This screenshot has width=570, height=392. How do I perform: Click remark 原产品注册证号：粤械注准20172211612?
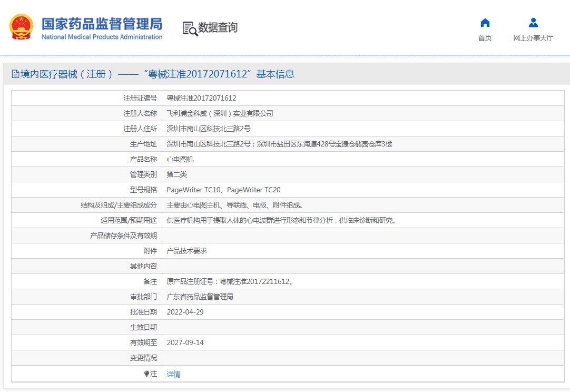click(230, 281)
